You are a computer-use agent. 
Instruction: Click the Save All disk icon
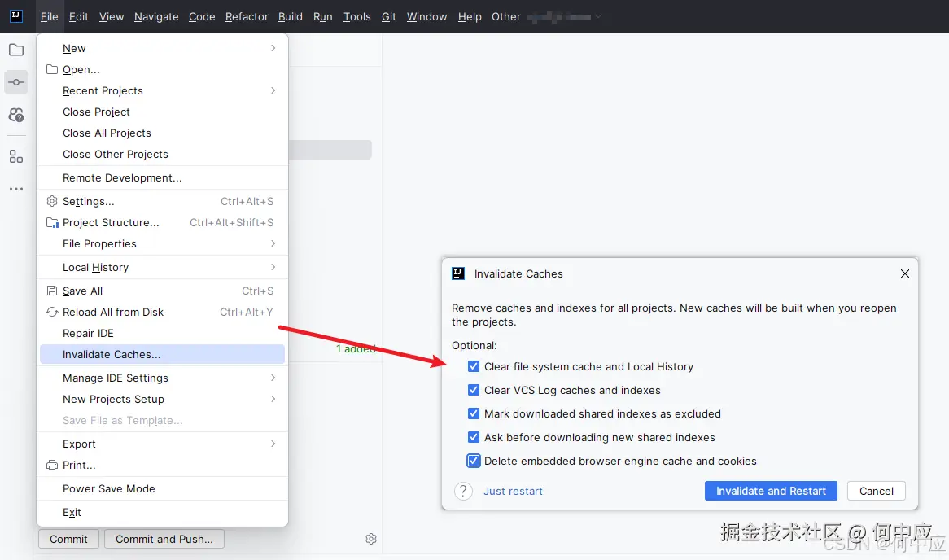point(52,291)
